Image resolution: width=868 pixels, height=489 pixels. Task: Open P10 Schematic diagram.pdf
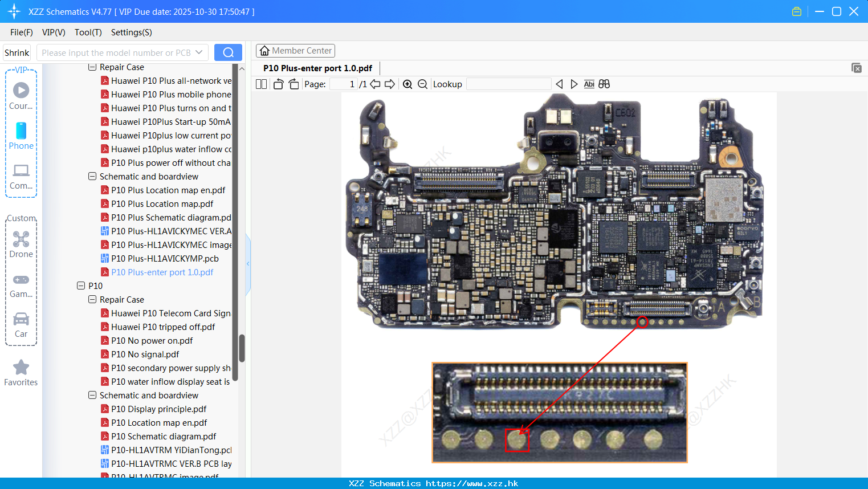(x=158, y=437)
